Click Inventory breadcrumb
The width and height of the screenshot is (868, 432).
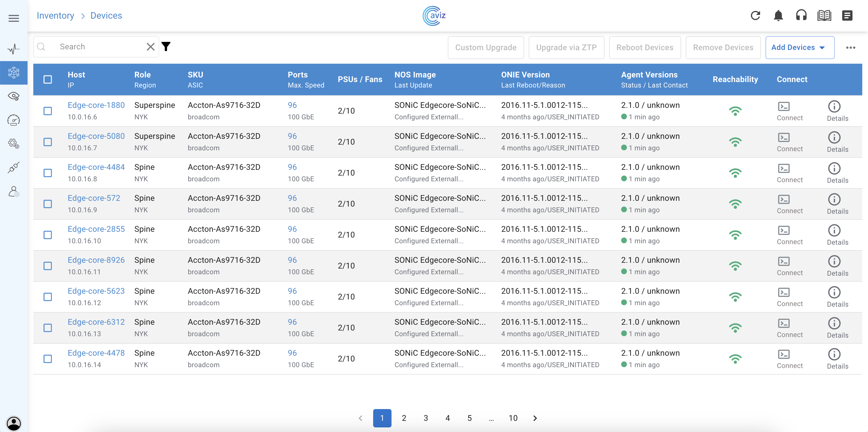click(55, 15)
